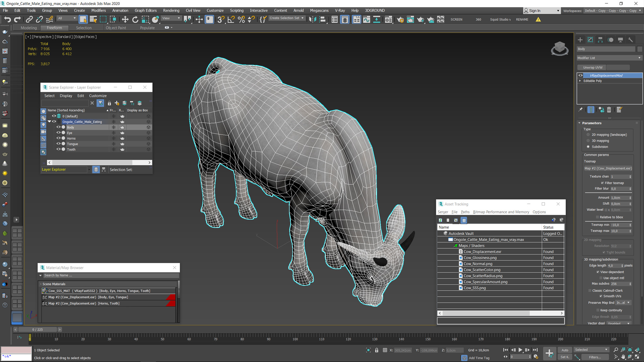Viewport: 644px width, 362px height.
Task: Switch to the Create command panel tab
Action: [x=580, y=40]
